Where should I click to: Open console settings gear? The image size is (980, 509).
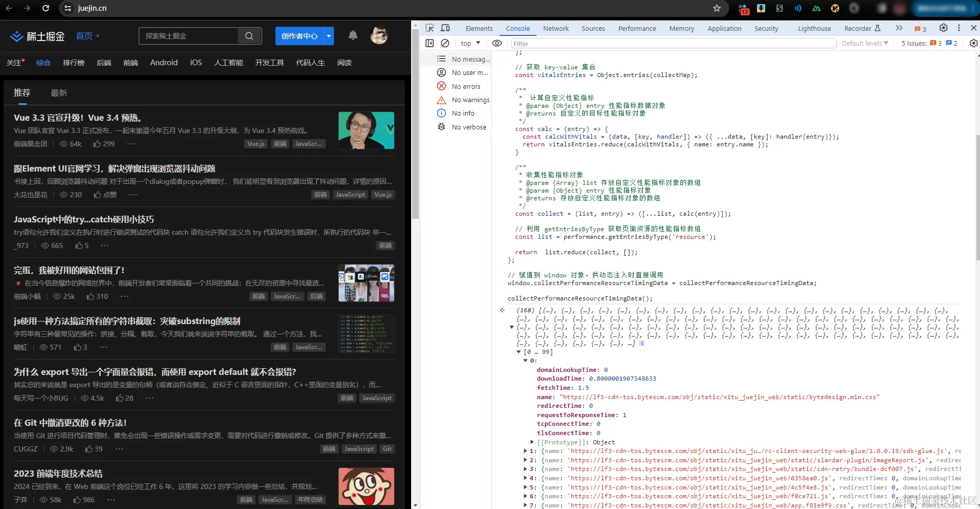pyautogui.click(x=973, y=43)
